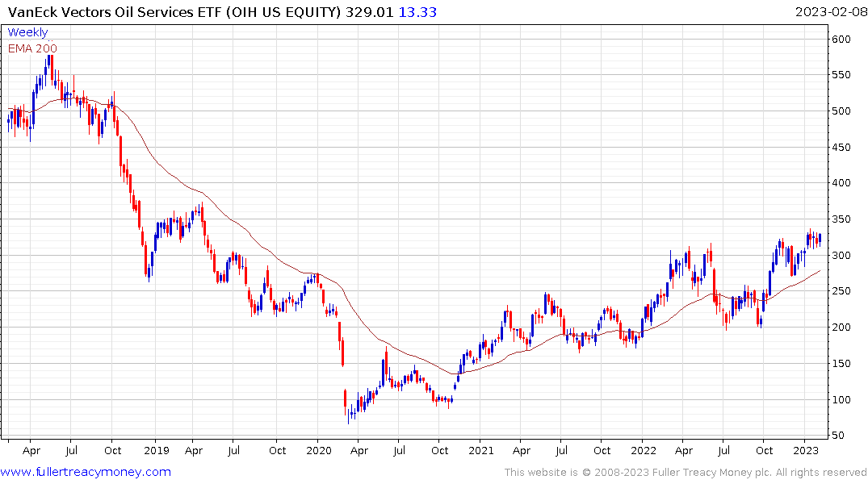Screen dimensions: 868x484
Task: Click the 450 price axis label
Action: coord(841,147)
